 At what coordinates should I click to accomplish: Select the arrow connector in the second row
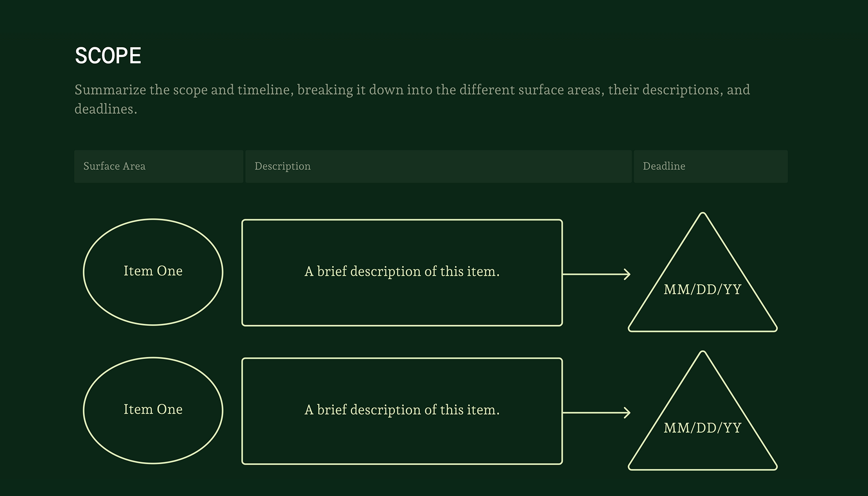click(596, 413)
